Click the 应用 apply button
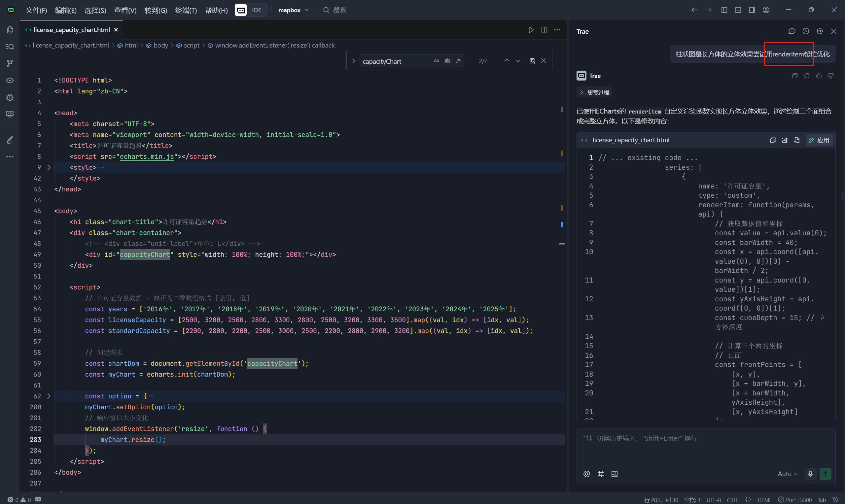 (819, 140)
